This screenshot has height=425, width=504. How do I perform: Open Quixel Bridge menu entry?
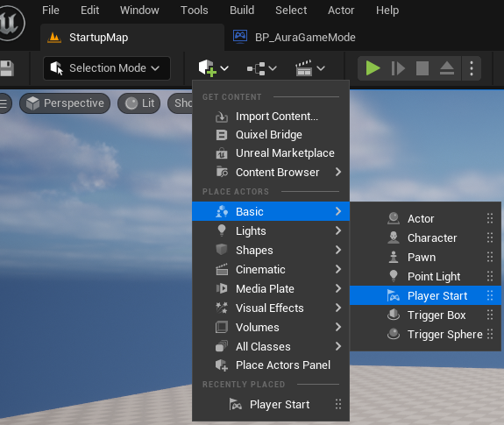(x=271, y=135)
